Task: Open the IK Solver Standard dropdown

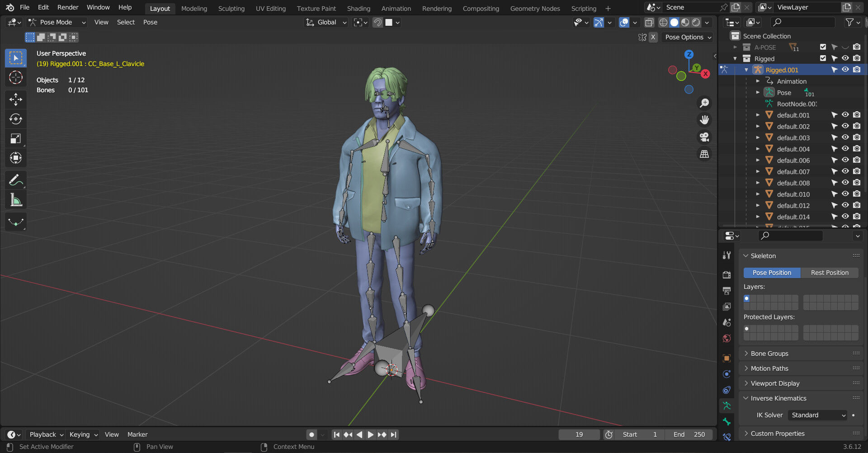Action: tap(817, 415)
